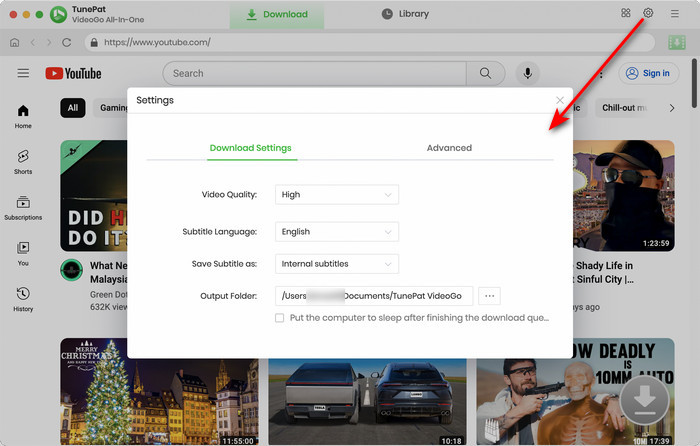
Task: Enable put computer to sleep checkbox
Action: click(x=279, y=318)
